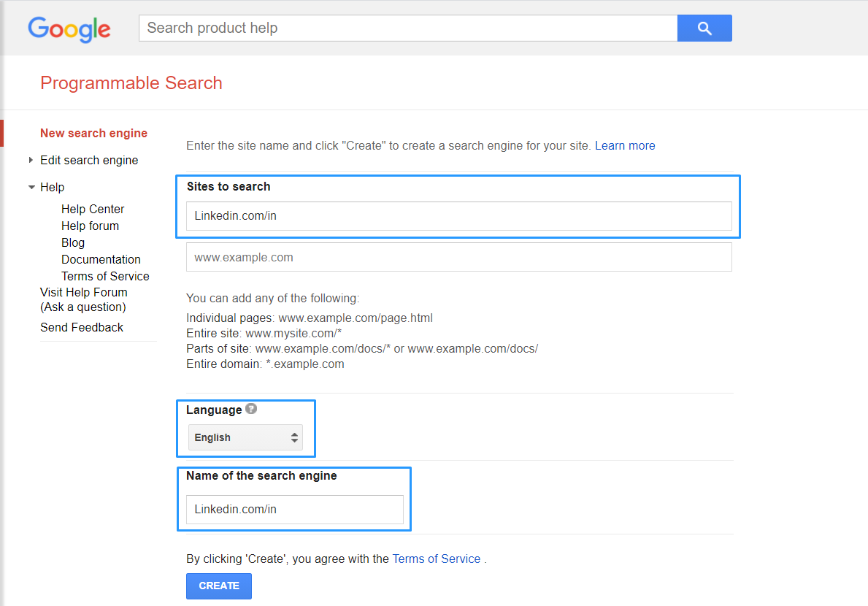Click the blue search magnifier icon

pyautogui.click(x=703, y=28)
